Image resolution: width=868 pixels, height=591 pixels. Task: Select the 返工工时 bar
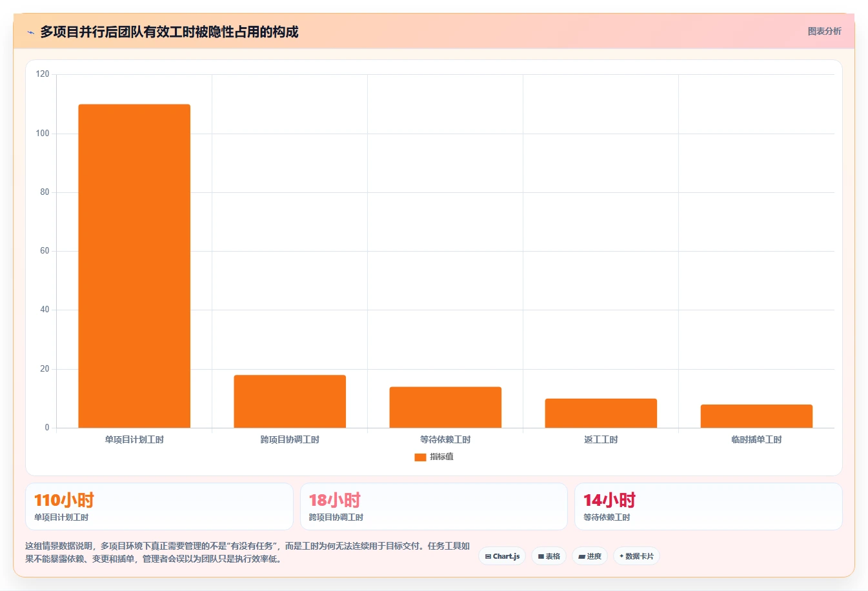(x=601, y=413)
